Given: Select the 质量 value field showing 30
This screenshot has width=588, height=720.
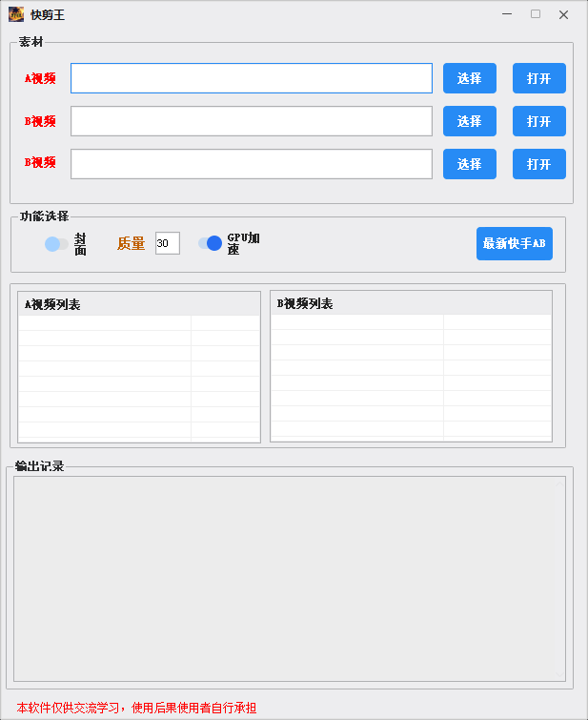Looking at the screenshot, I should pyautogui.click(x=167, y=243).
